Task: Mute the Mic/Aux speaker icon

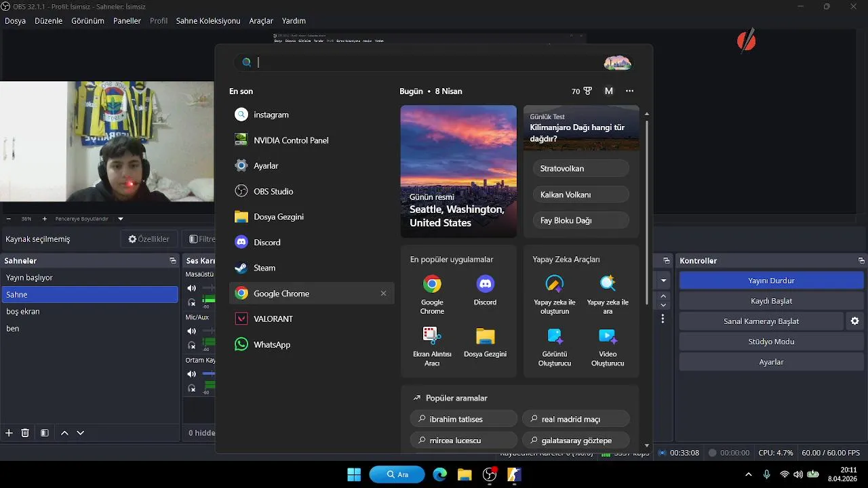Action: 192,331
